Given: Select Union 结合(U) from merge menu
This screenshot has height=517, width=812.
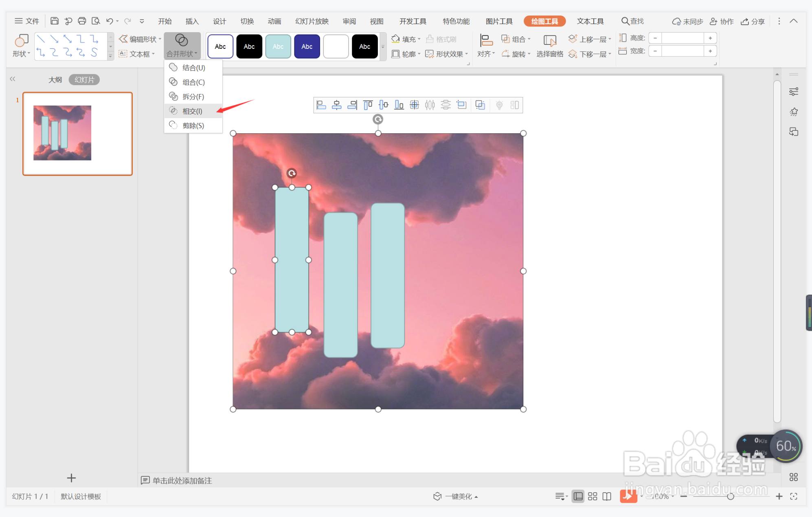Looking at the screenshot, I should [193, 68].
